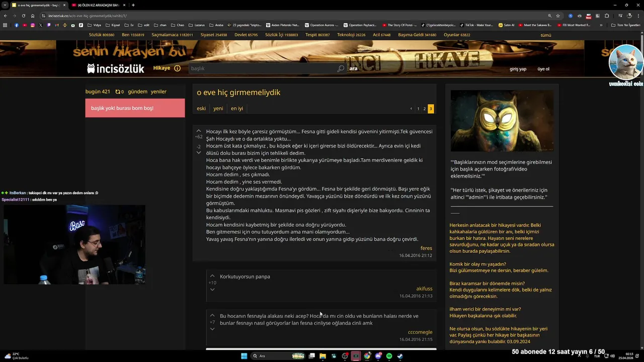Open the 'Lazarus' bookmarks folder
Image resolution: width=644 pixels, height=362 pixels.
(197, 25)
